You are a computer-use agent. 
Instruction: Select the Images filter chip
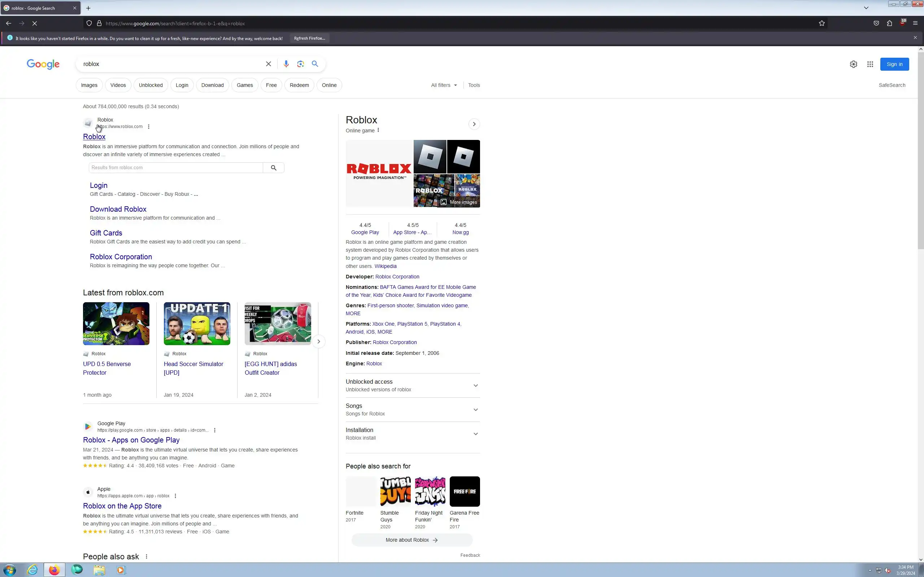click(89, 85)
